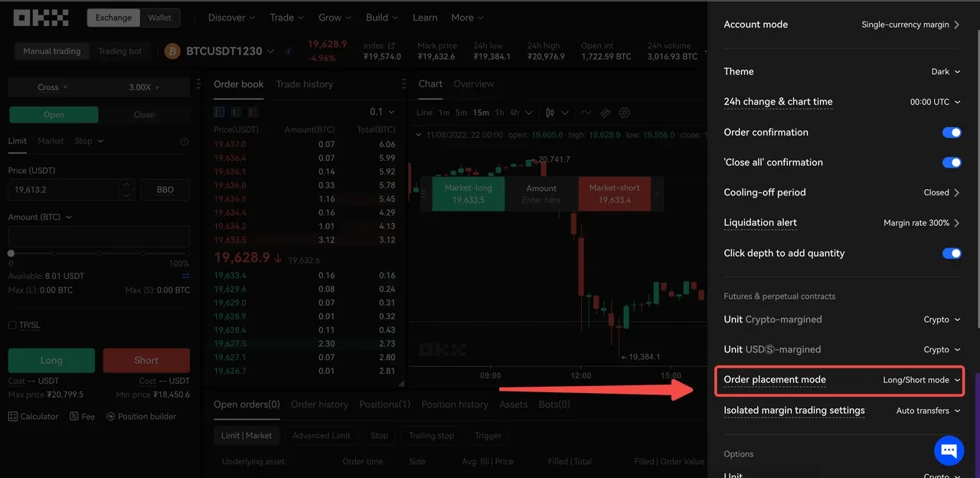This screenshot has width=980, height=478.
Task: Click the OKX logo
Action: (41, 17)
